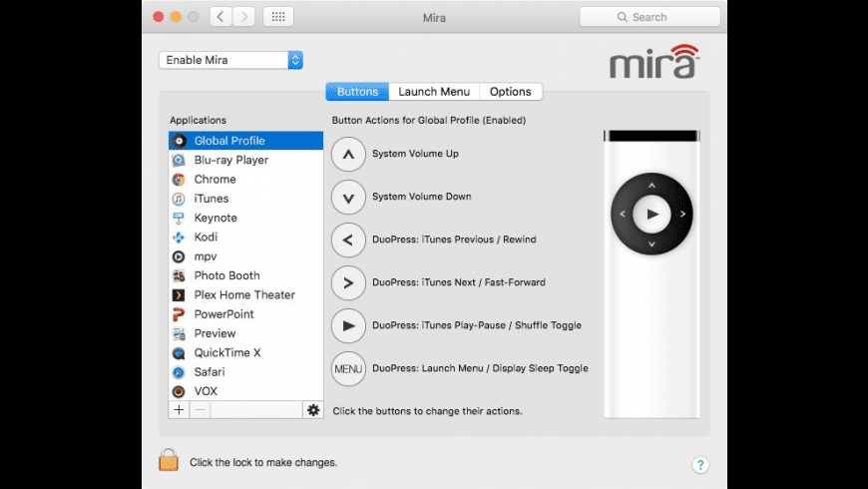Select Plex Home Theater in the list

point(244,295)
